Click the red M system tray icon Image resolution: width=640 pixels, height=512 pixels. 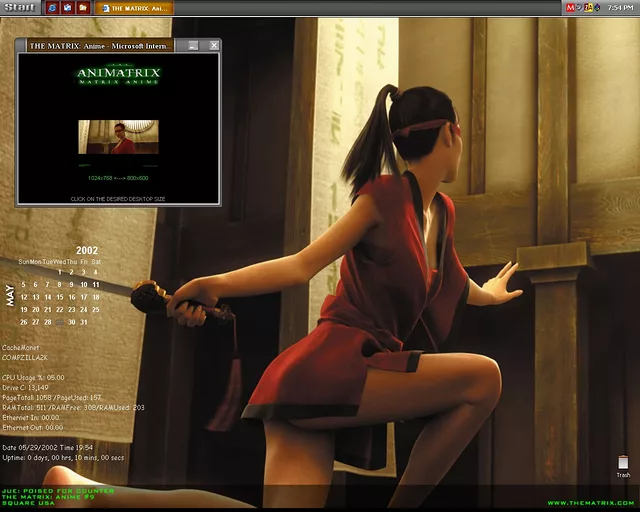570,8
